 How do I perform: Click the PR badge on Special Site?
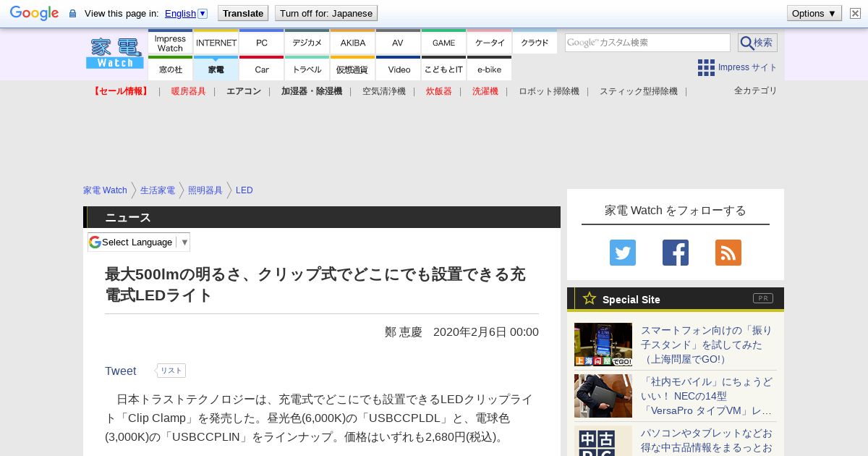(x=763, y=298)
